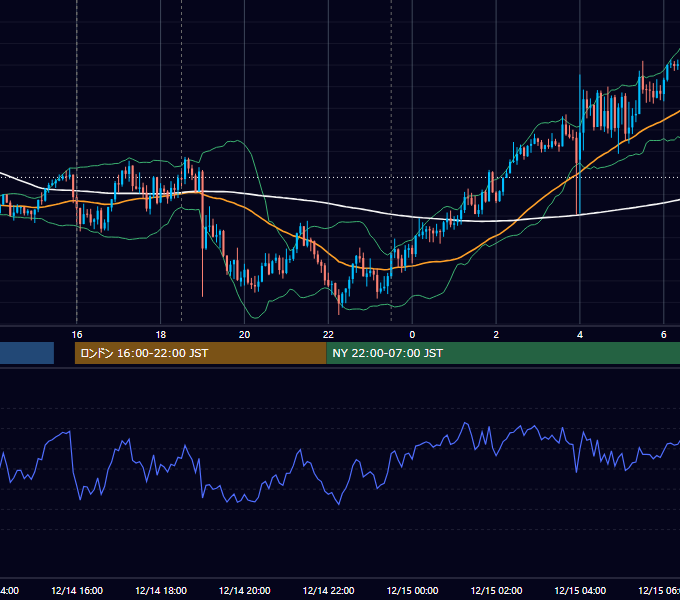Screen dimensions: 680x600
Task: Click the 22 hour label on the chart axis
Action: [328, 335]
